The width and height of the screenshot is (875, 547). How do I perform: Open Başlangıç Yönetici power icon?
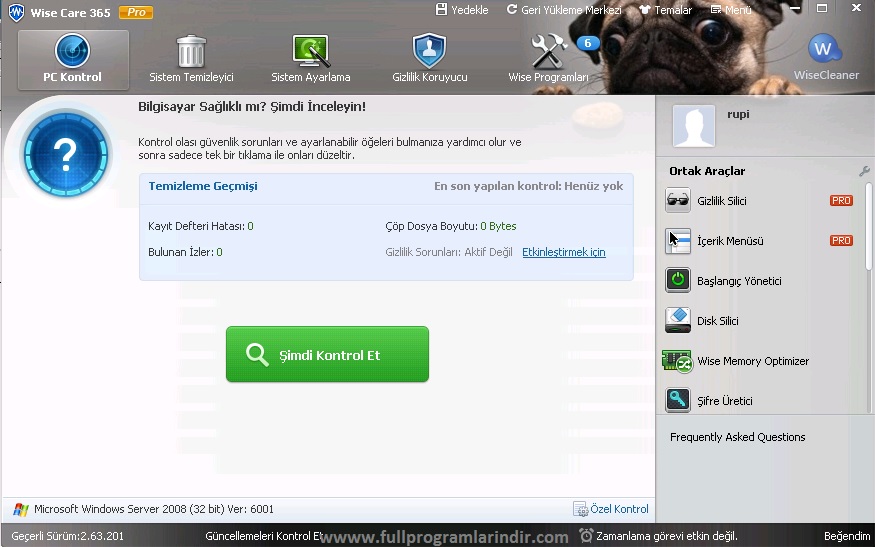pos(677,281)
